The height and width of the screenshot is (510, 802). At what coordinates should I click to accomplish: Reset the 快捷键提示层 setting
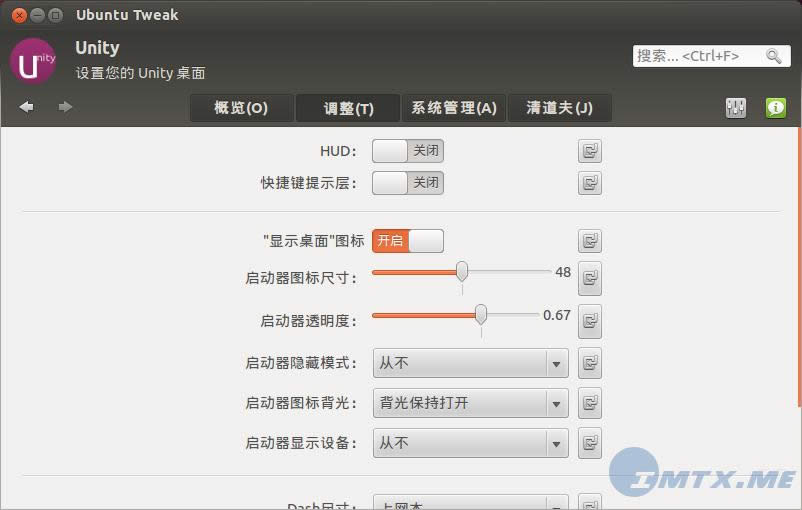(590, 183)
